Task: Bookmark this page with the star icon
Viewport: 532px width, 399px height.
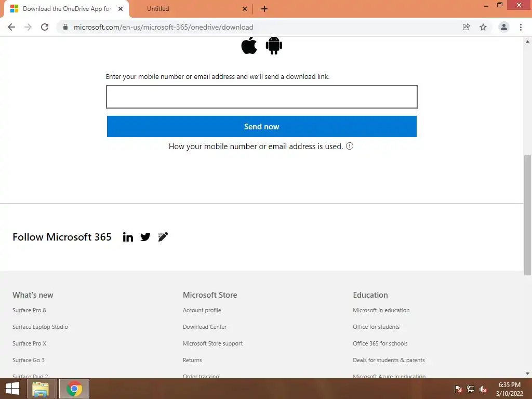Action: click(x=483, y=27)
